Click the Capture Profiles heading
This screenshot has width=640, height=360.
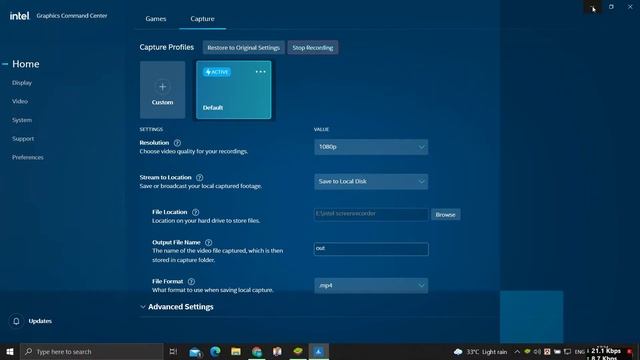[x=167, y=47]
